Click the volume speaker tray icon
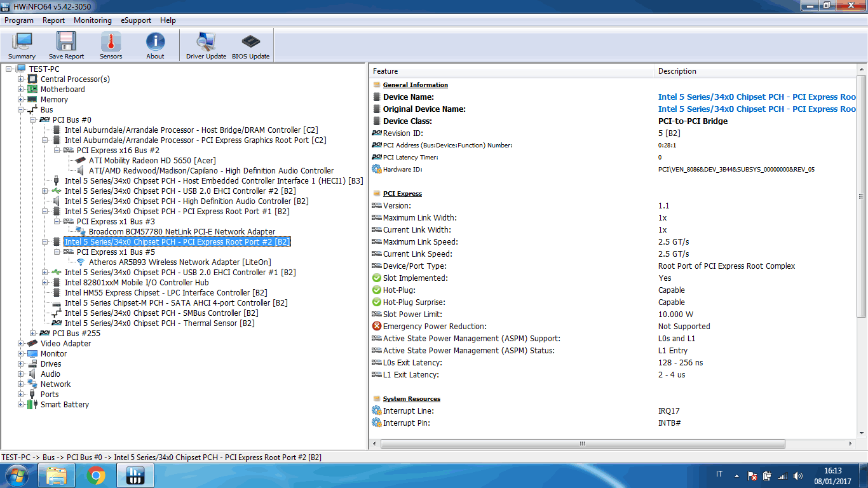The image size is (868, 488). (798, 475)
